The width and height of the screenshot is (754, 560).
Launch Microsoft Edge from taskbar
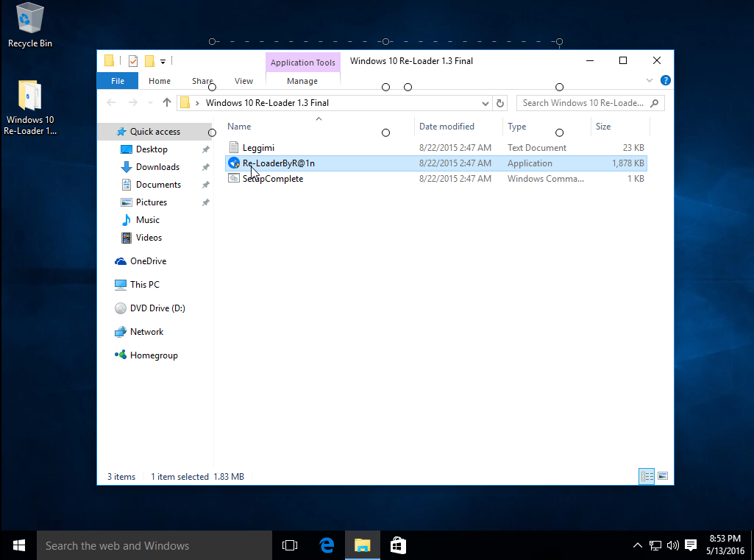(x=327, y=545)
